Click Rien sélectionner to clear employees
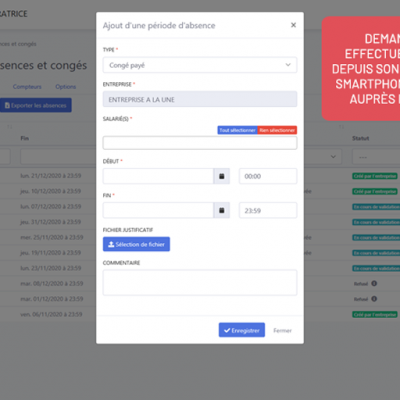Viewport: 400px width, 400px height. click(277, 130)
